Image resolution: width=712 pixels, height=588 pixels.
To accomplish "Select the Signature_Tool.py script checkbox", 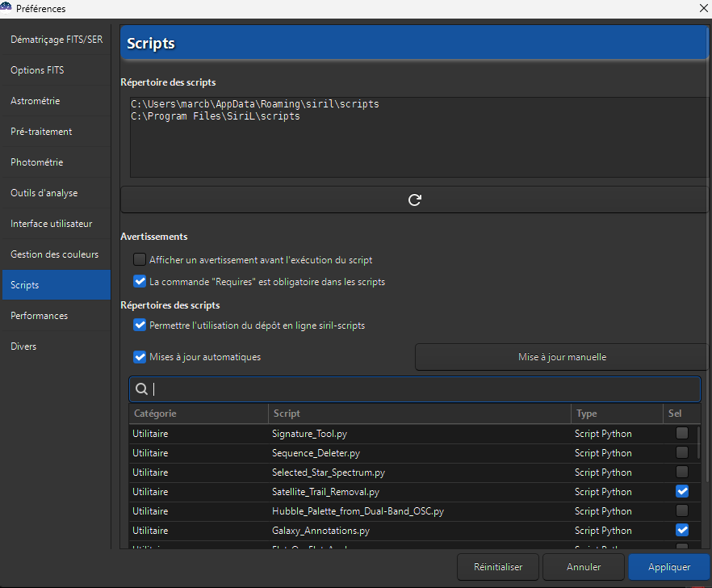I will (x=682, y=434).
